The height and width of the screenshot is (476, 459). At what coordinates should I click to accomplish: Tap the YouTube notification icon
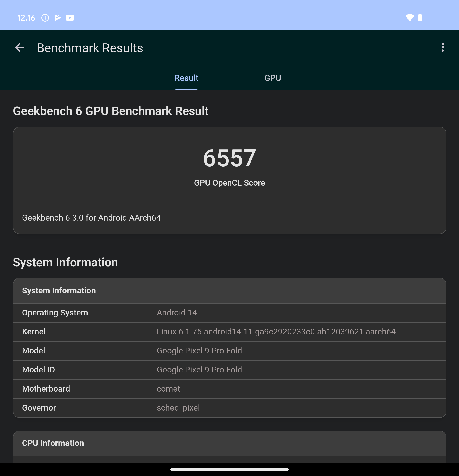point(70,18)
